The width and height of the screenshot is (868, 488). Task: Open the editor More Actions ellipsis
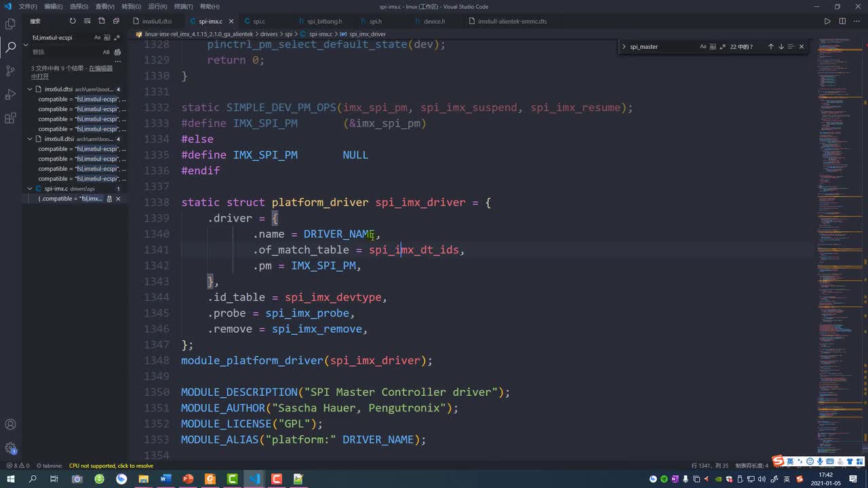(x=857, y=21)
